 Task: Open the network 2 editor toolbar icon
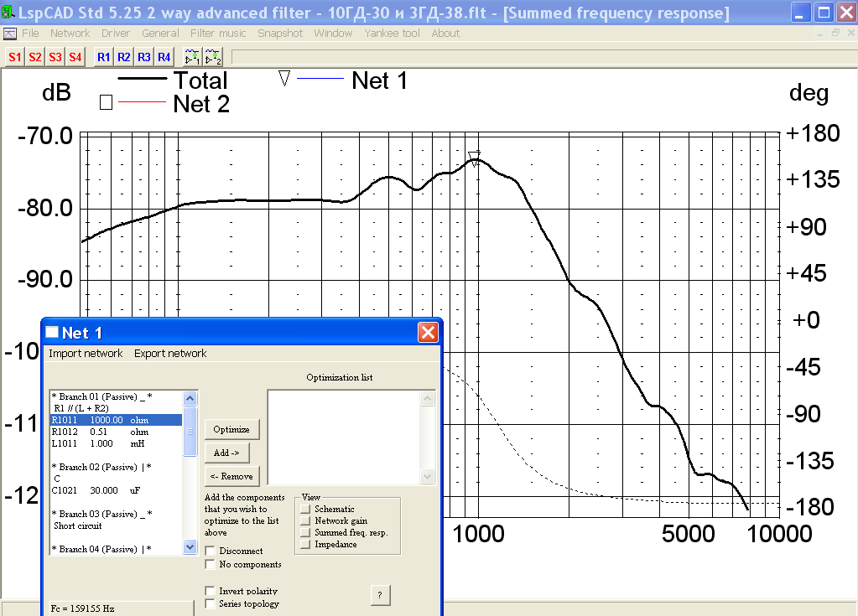[213, 57]
